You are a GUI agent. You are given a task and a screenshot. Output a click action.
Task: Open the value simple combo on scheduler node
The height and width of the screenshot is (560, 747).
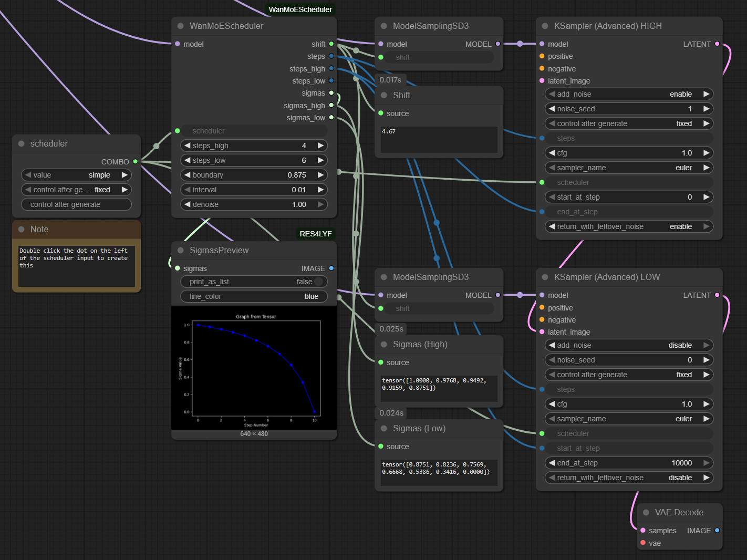(x=77, y=175)
